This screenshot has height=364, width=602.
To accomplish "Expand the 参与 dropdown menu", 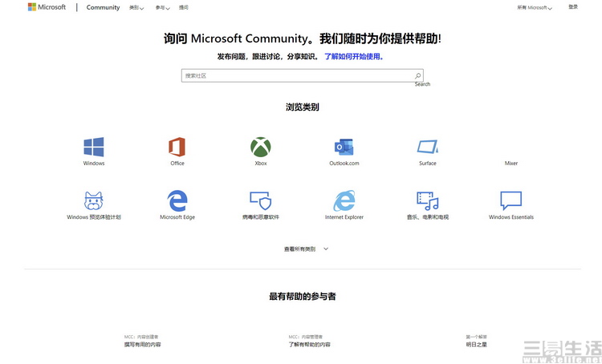I will tap(162, 8).
